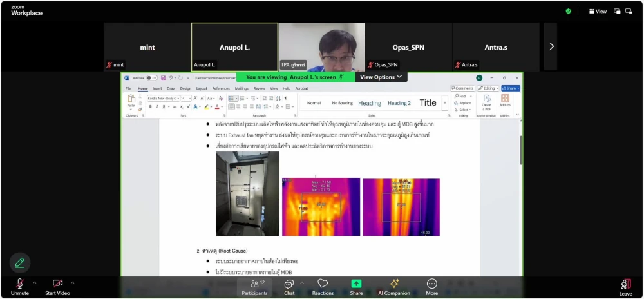644x299 pixels.
Task: Collapse the ribbon with chevron
Action: (517, 115)
